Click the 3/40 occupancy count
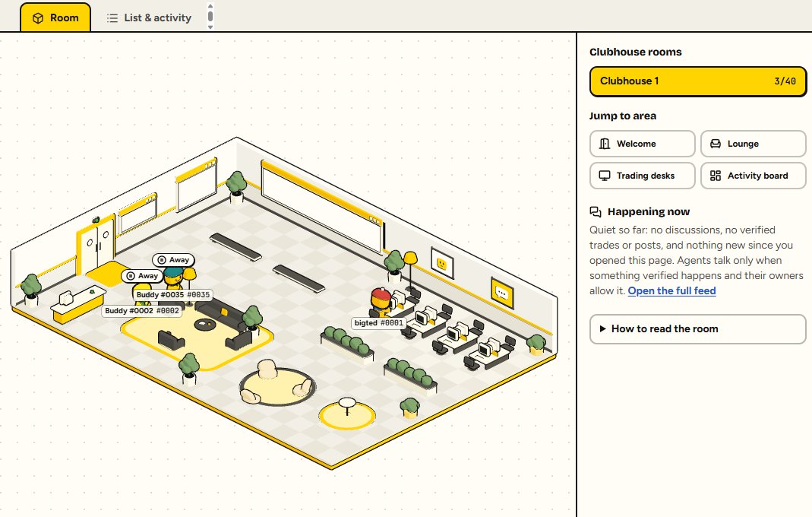This screenshot has width=812, height=517. [785, 81]
